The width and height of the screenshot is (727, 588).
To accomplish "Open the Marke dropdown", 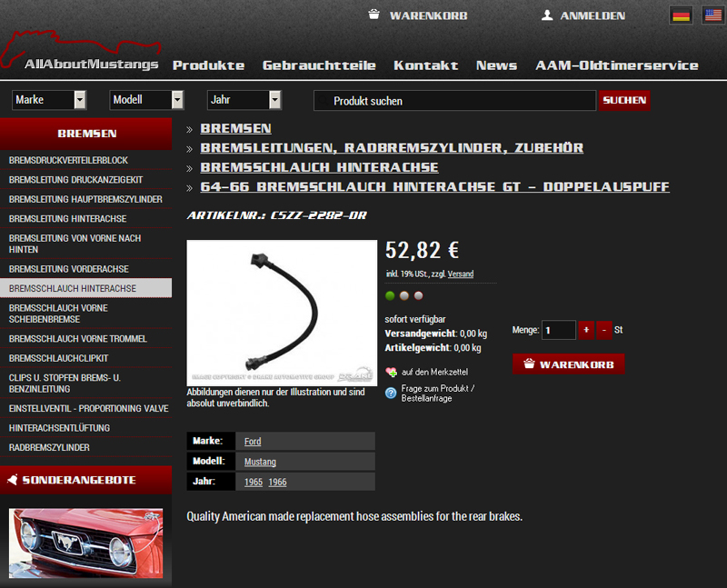I will point(49,100).
